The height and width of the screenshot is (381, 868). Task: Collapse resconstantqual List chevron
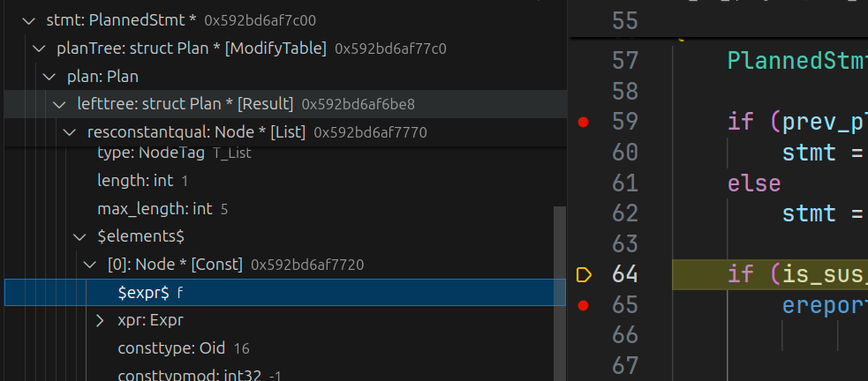pyautogui.click(x=70, y=132)
